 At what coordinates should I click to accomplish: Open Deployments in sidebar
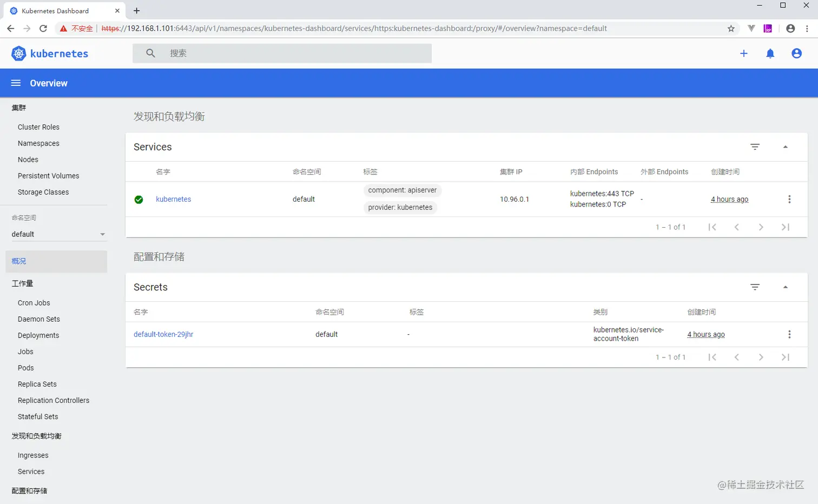38,335
